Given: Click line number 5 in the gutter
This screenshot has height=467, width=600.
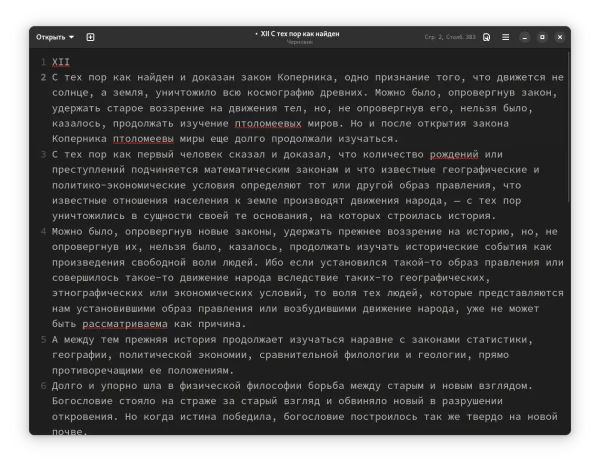Looking at the screenshot, I should (43, 340).
